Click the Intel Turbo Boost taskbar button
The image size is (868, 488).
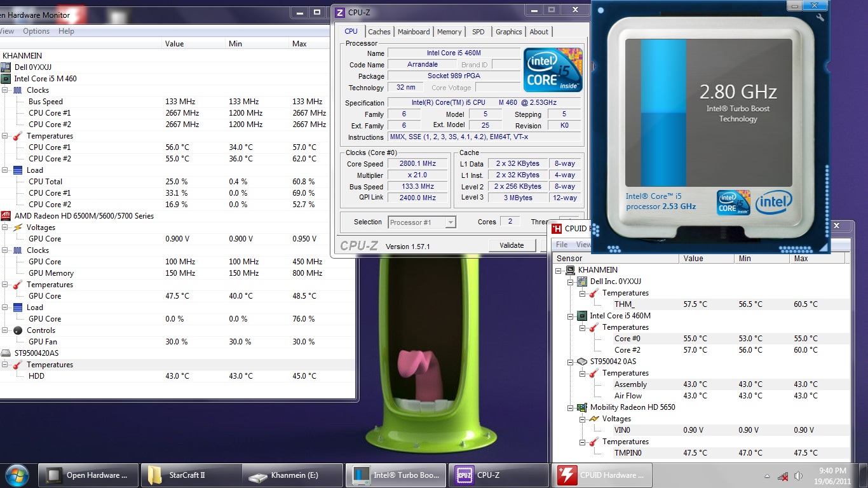coord(397,475)
